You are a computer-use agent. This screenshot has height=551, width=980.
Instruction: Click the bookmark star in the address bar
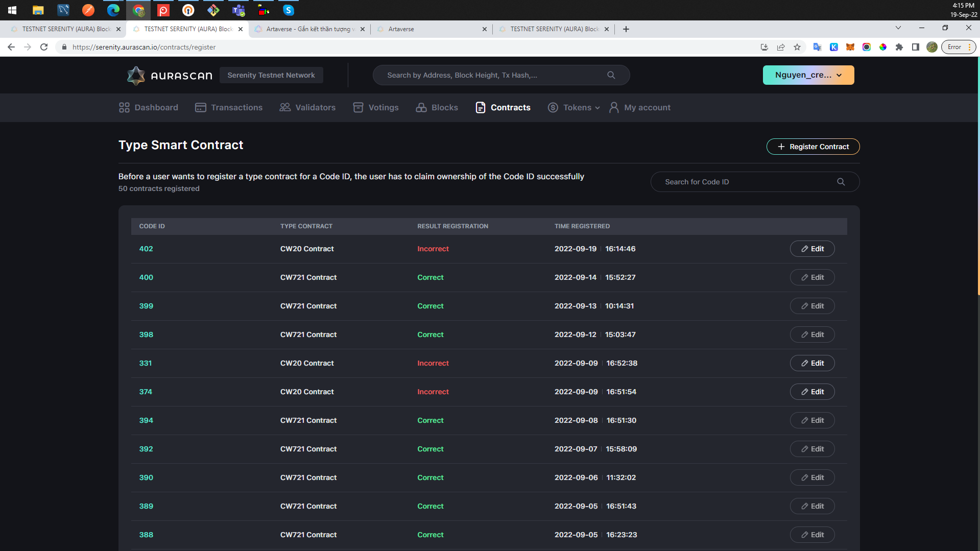(797, 47)
